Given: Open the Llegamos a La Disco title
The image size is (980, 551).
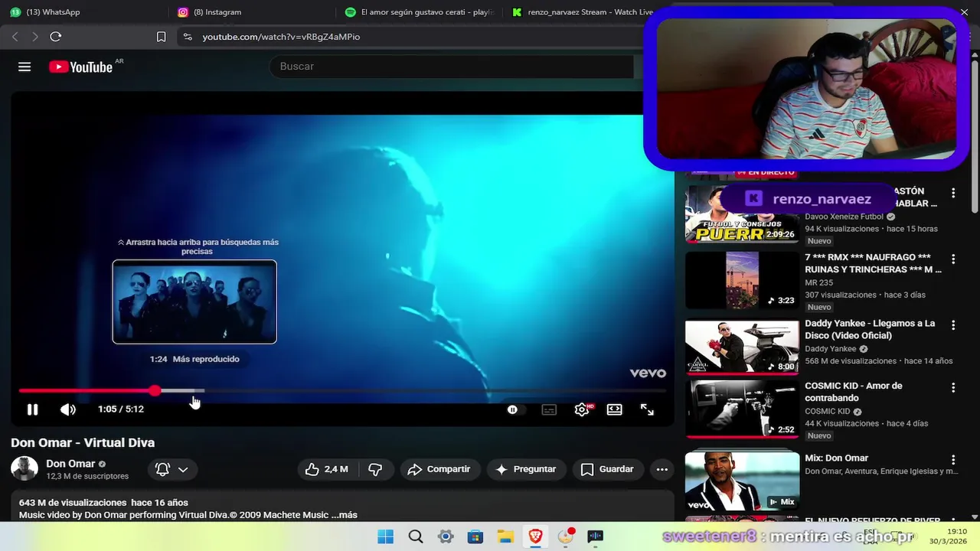Looking at the screenshot, I should click(x=870, y=329).
